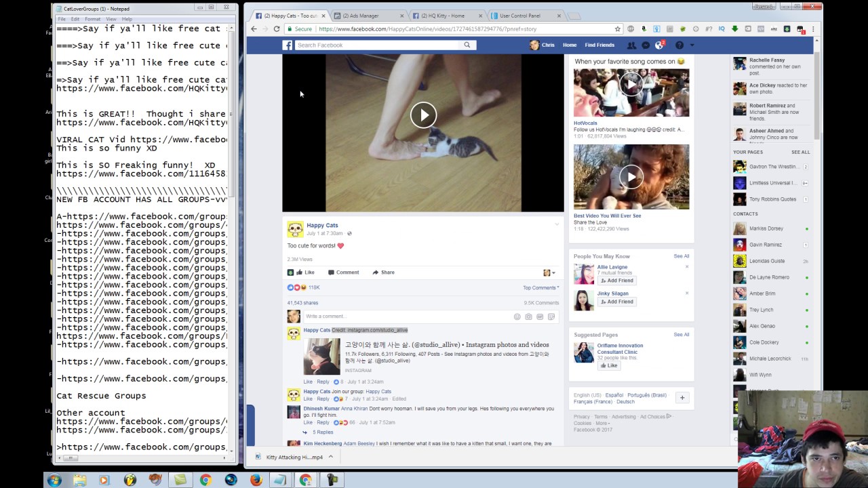Attach a photo using camera icon in comment box
Image resolution: width=868 pixels, height=488 pixels.
[x=528, y=317]
